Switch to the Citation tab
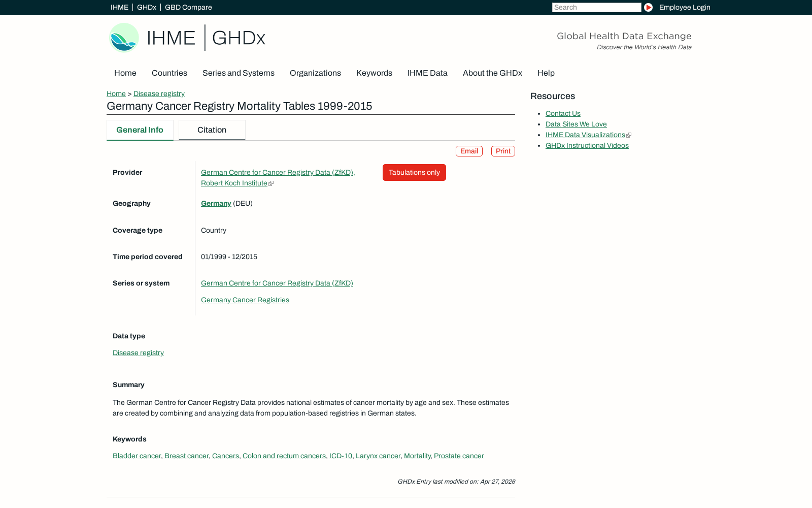 [x=212, y=130]
